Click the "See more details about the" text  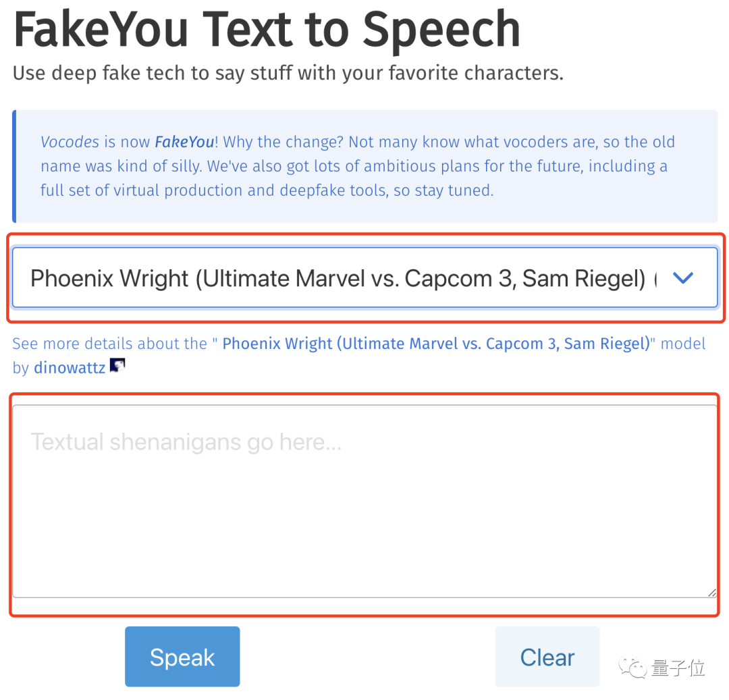pos(109,344)
